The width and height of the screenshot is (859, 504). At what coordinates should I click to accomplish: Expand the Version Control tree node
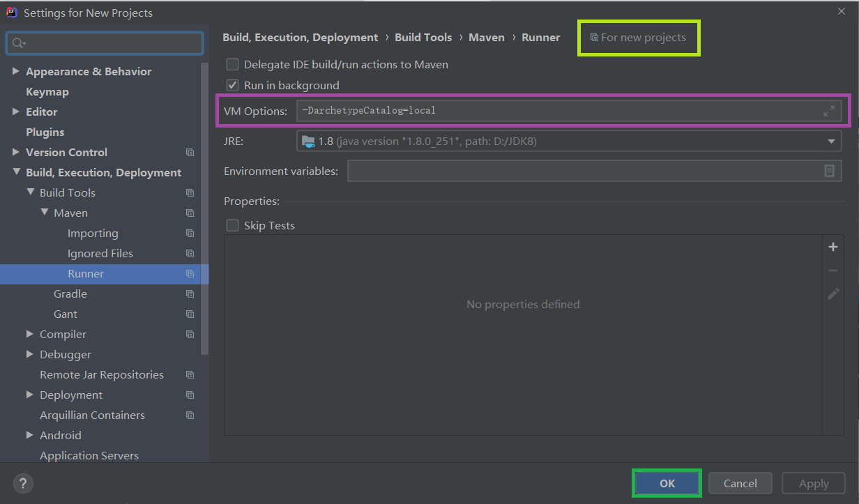coord(16,152)
